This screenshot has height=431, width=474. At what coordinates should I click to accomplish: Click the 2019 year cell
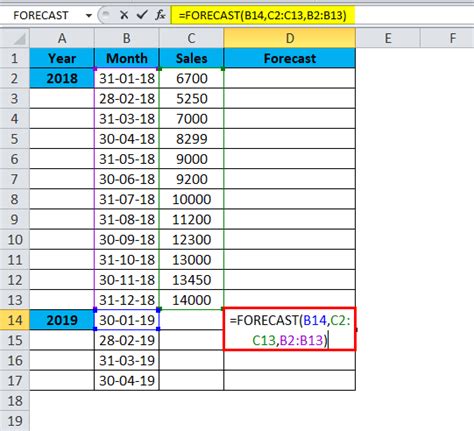pyautogui.click(x=62, y=320)
